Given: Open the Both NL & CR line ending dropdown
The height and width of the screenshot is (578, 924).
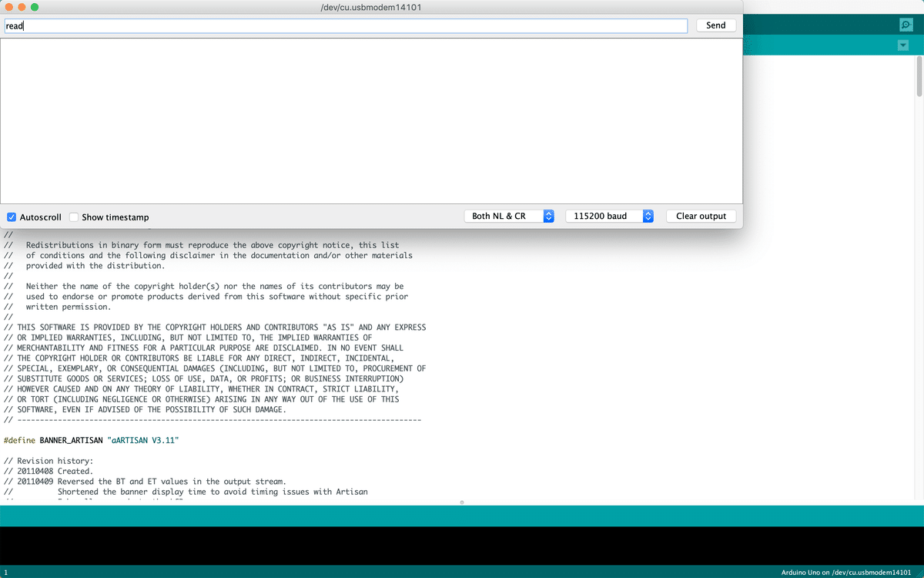Looking at the screenshot, I should point(509,217).
